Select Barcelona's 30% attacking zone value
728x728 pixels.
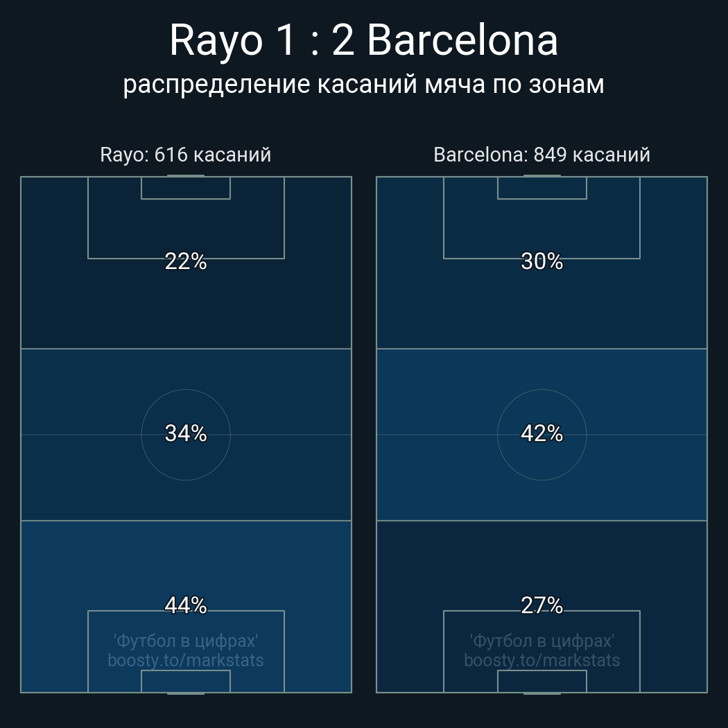(x=541, y=261)
